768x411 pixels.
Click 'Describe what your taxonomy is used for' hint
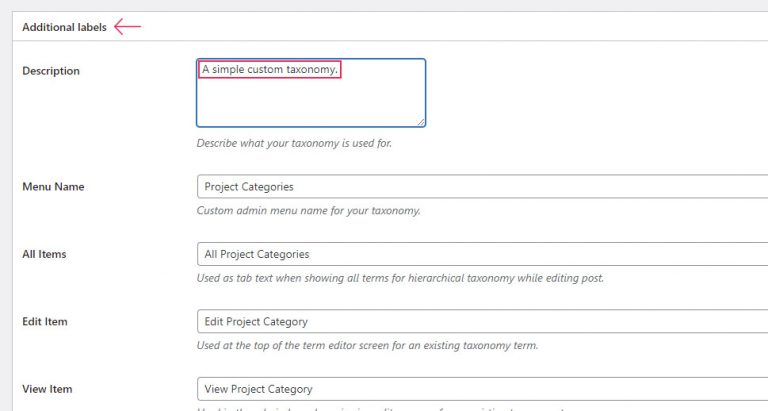(294, 143)
